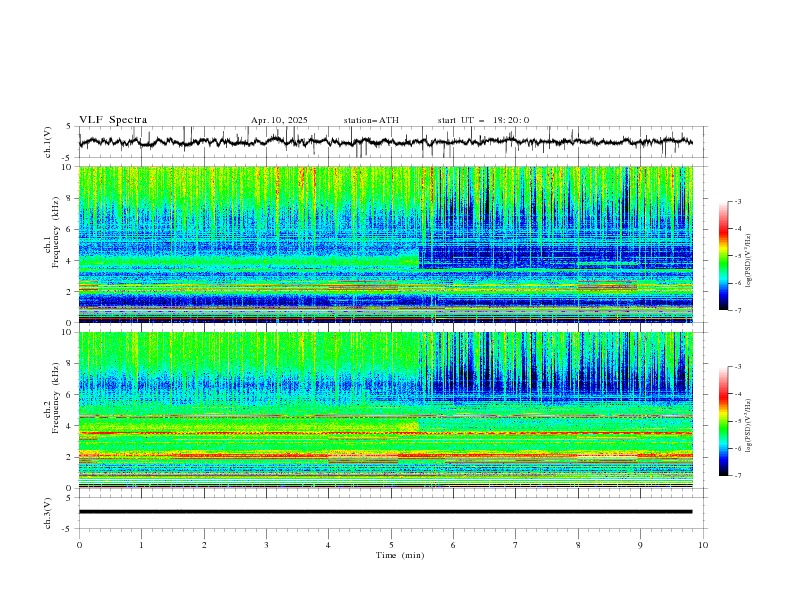Click inside the ch.2 spectrogram plot
Image resolution: width=792 pixels, height=612 pixels.
(x=386, y=410)
